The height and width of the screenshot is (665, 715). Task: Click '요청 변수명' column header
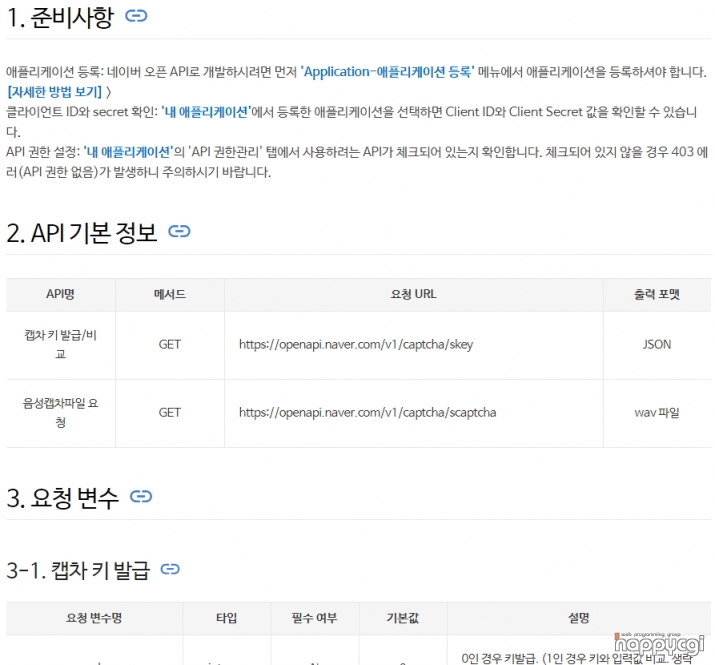[94, 618]
